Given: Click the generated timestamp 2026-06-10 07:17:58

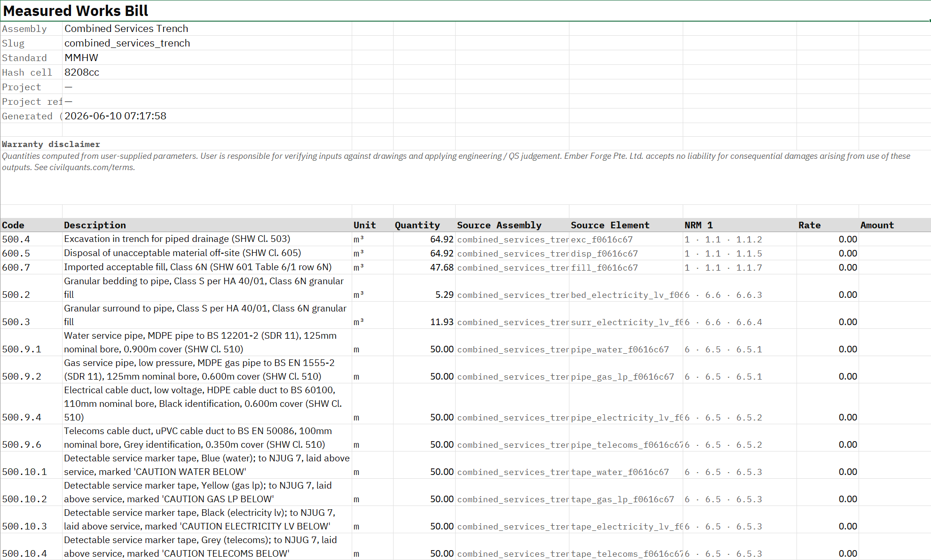Looking at the screenshot, I should [115, 116].
